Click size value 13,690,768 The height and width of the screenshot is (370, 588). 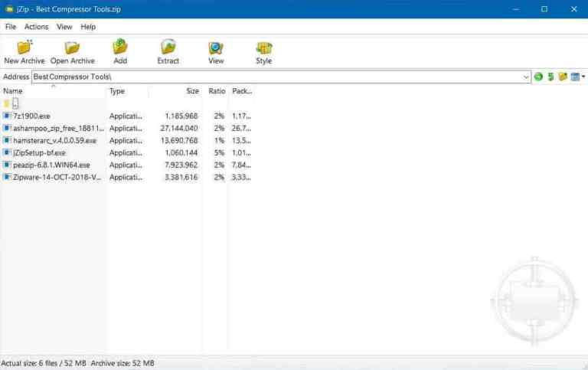click(179, 141)
